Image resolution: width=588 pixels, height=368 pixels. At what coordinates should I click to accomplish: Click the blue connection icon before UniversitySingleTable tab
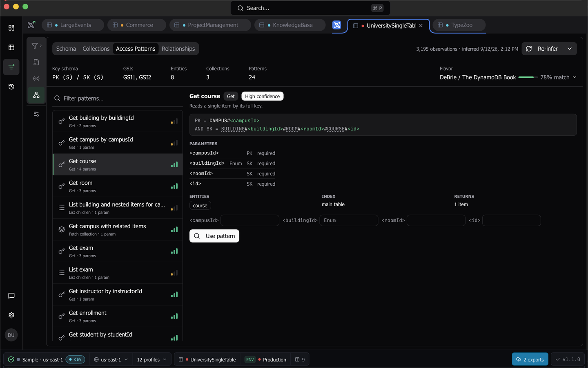[x=337, y=25]
